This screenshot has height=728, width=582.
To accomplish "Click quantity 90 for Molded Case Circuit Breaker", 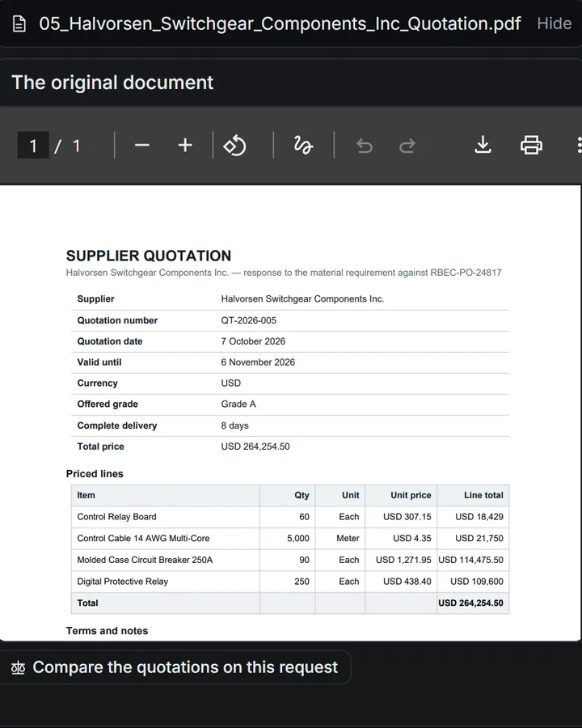I will 304,560.
